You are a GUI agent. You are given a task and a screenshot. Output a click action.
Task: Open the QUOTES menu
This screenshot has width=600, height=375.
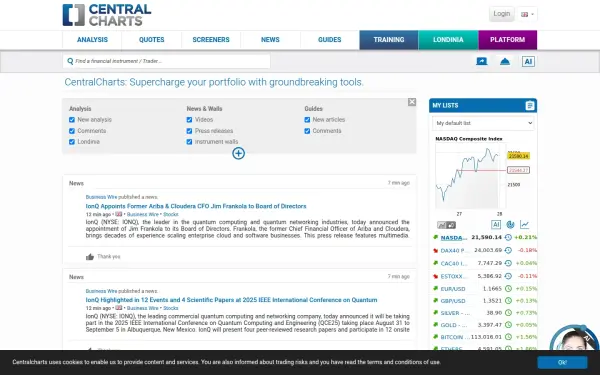pos(152,40)
